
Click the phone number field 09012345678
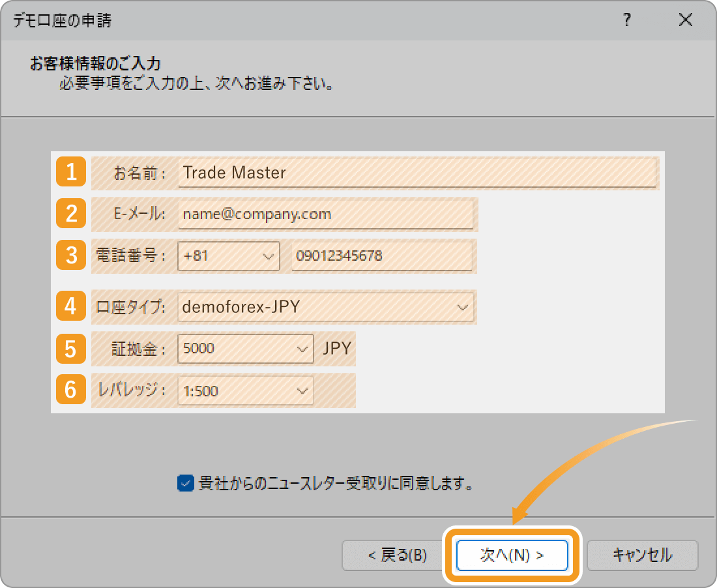click(x=382, y=256)
